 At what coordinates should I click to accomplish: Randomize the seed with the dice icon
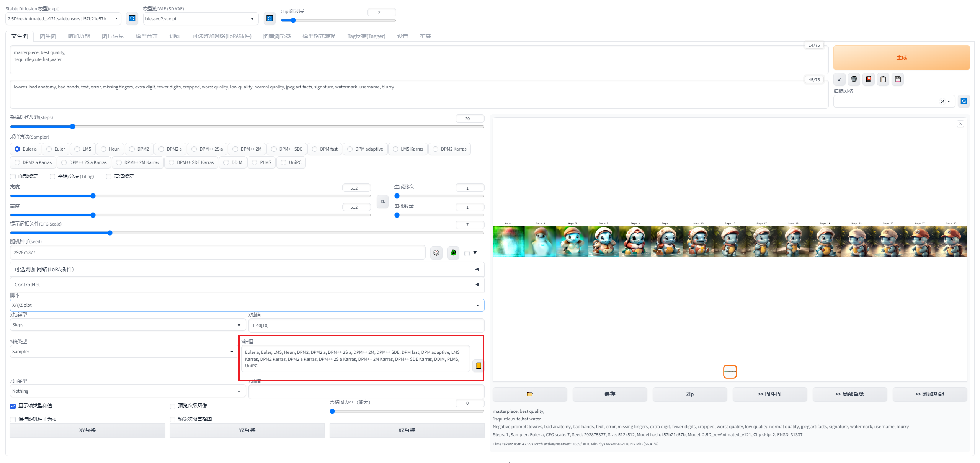[436, 252]
